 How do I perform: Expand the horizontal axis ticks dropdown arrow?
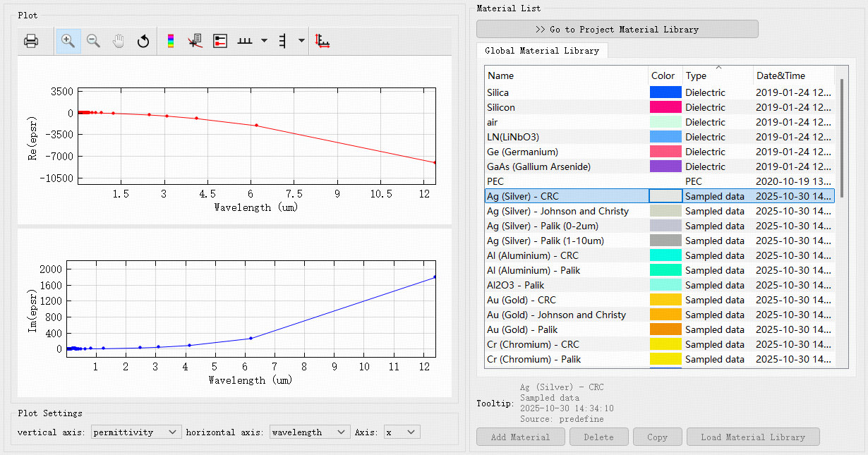[264, 41]
